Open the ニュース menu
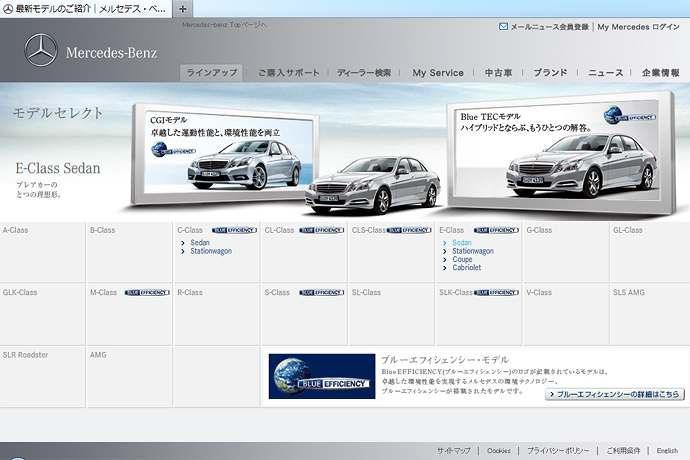Viewport: 690px width, 460px height. click(x=606, y=73)
